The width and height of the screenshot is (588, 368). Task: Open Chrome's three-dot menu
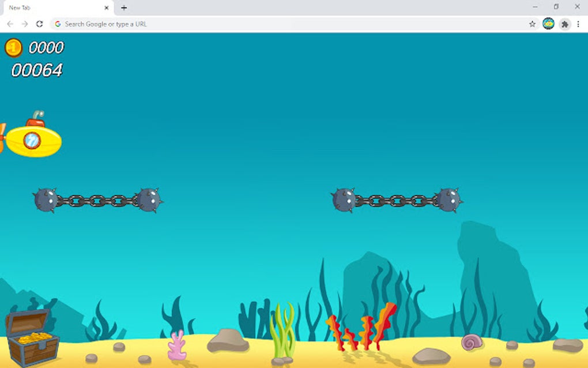pos(579,24)
